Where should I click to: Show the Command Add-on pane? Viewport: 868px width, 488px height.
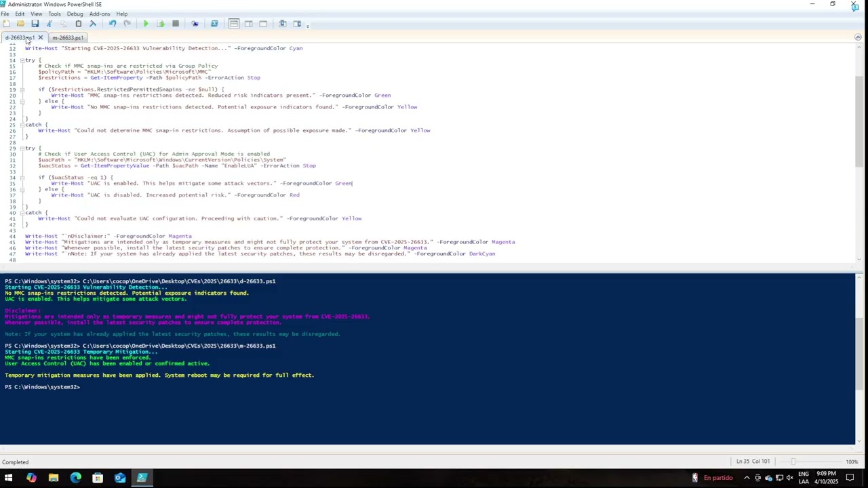pyautogui.click(x=297, y=24)
